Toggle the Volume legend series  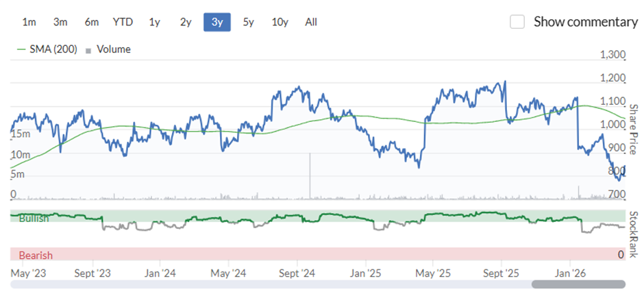pyautogui.click(x=108, y=49)
